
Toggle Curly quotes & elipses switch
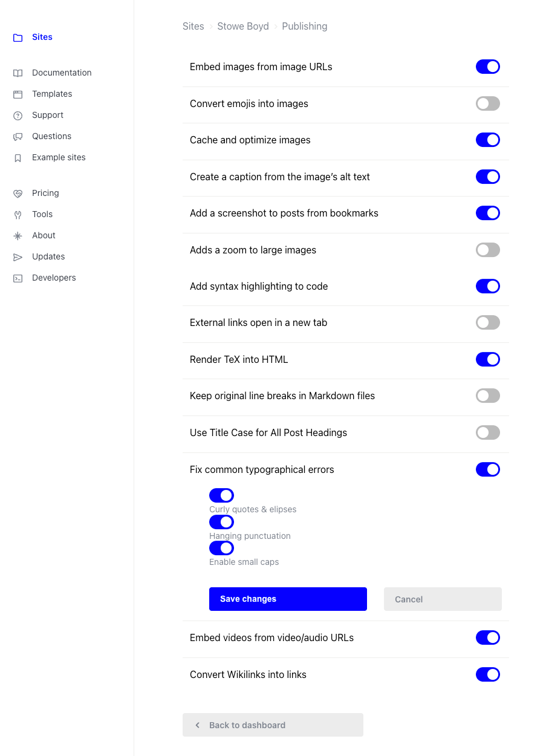221,495
